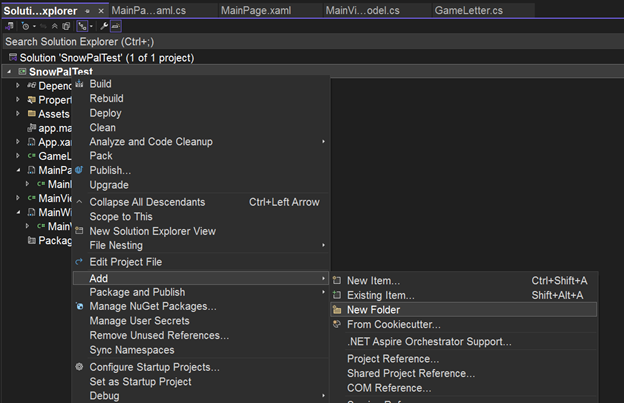Click the Edit Project File arrow icon
624x403 pixels.
79,261
